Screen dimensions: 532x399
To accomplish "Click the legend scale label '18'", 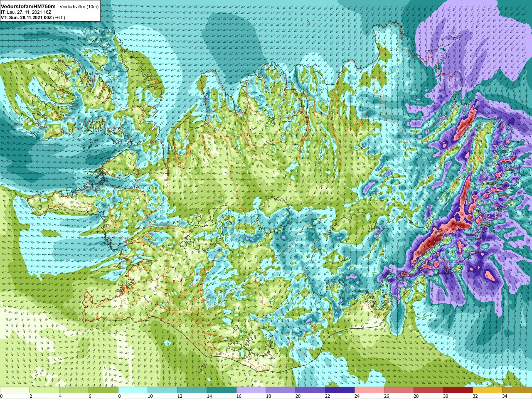I will 268,396.
